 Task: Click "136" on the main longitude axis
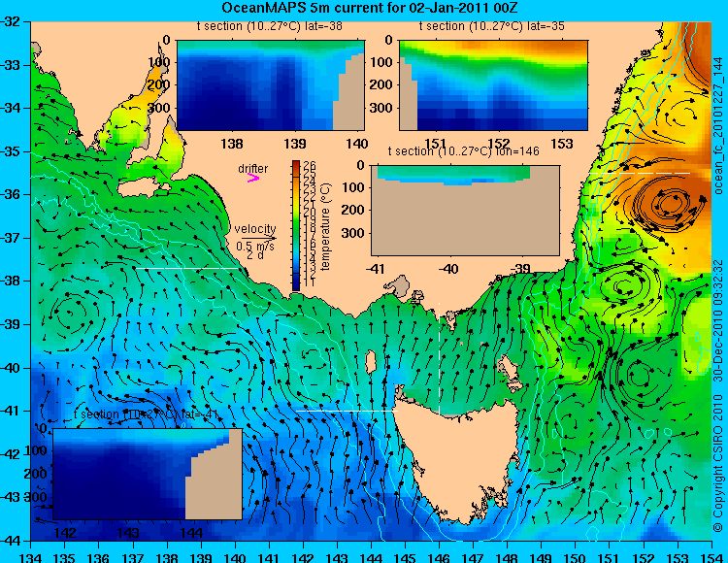(98, 557)
